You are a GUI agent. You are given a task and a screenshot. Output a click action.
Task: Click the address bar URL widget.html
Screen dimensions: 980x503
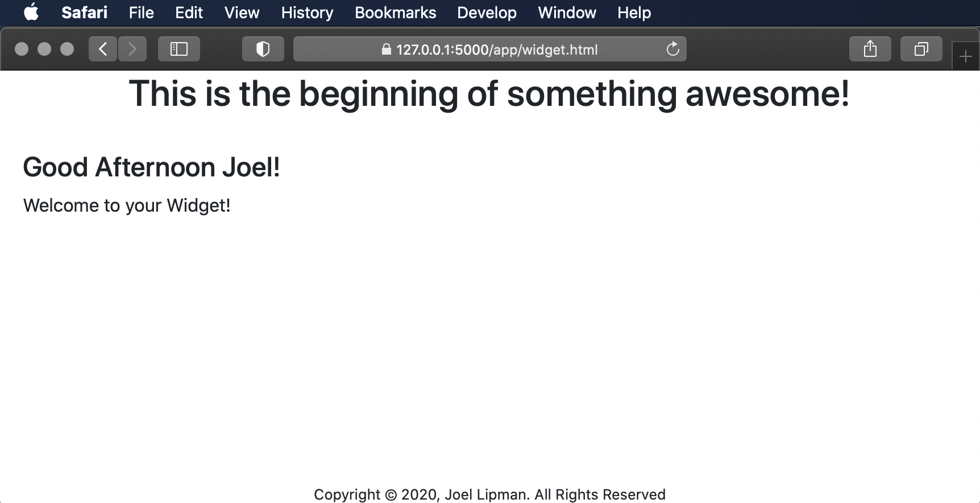[x=497, y=50]
